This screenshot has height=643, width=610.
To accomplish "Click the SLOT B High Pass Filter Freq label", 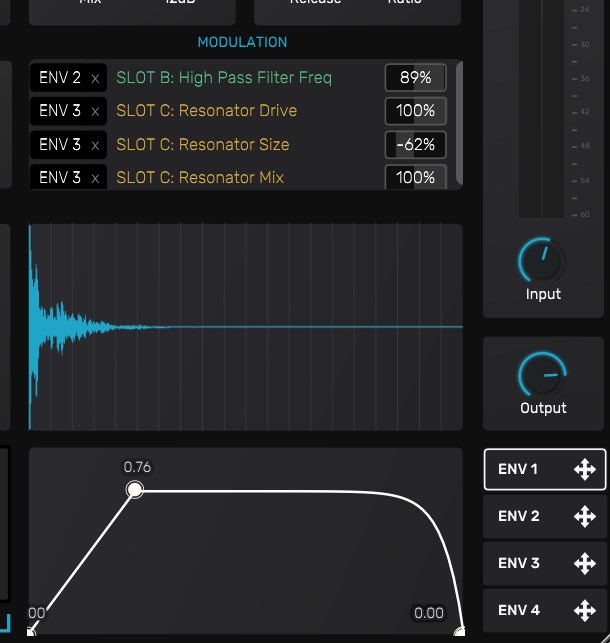I will point(224,78).
